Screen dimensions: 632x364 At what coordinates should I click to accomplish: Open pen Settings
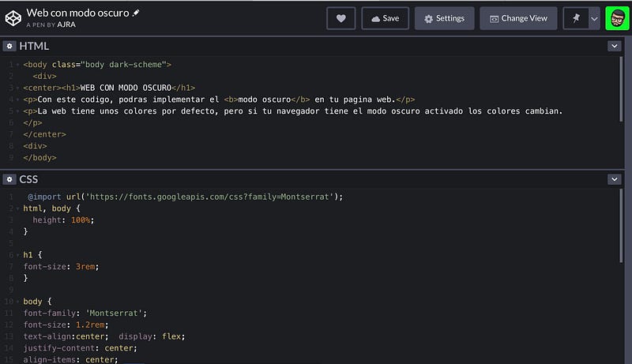coord(444,18)
